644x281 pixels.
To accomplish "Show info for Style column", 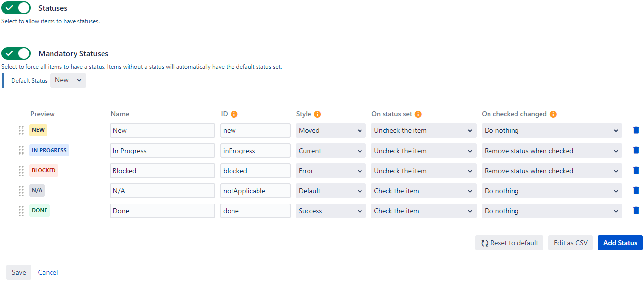I will 317,114.
